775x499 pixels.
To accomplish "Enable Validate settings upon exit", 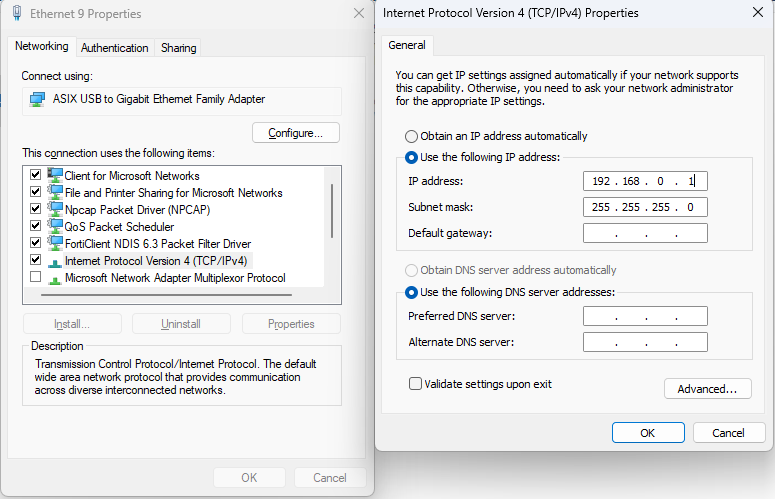I will [415, 384].
